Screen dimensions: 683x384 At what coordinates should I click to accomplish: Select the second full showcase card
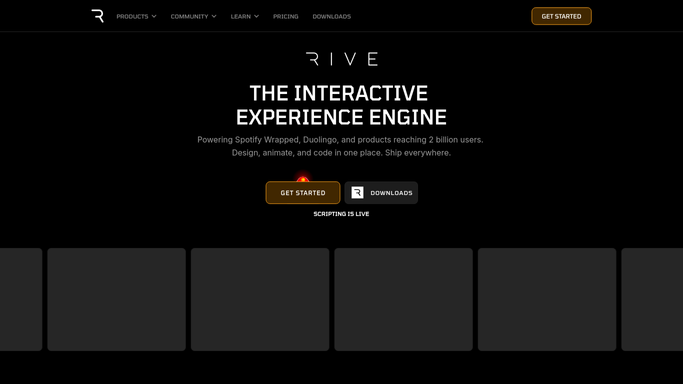[260, 300]
